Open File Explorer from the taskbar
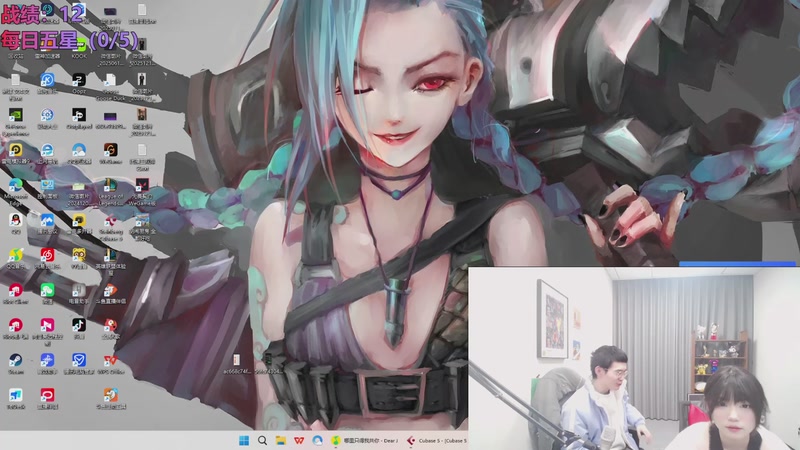800x450 pixels. coord(281,440)
